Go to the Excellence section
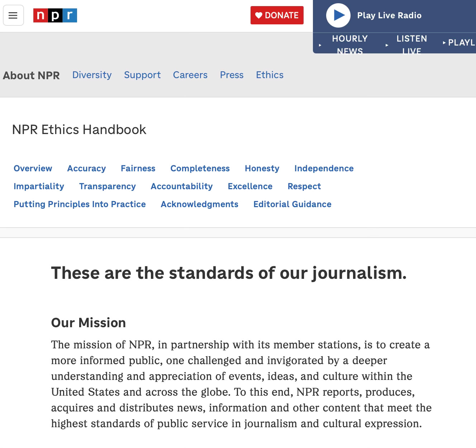This screenshot has width=476, height=448. pyautogui.click(x=250, y=186)
